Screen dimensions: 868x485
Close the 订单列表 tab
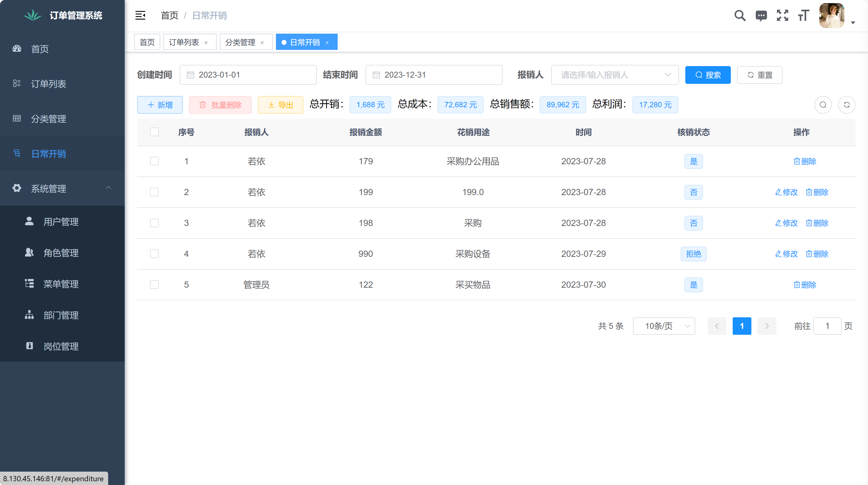[206, 42]
